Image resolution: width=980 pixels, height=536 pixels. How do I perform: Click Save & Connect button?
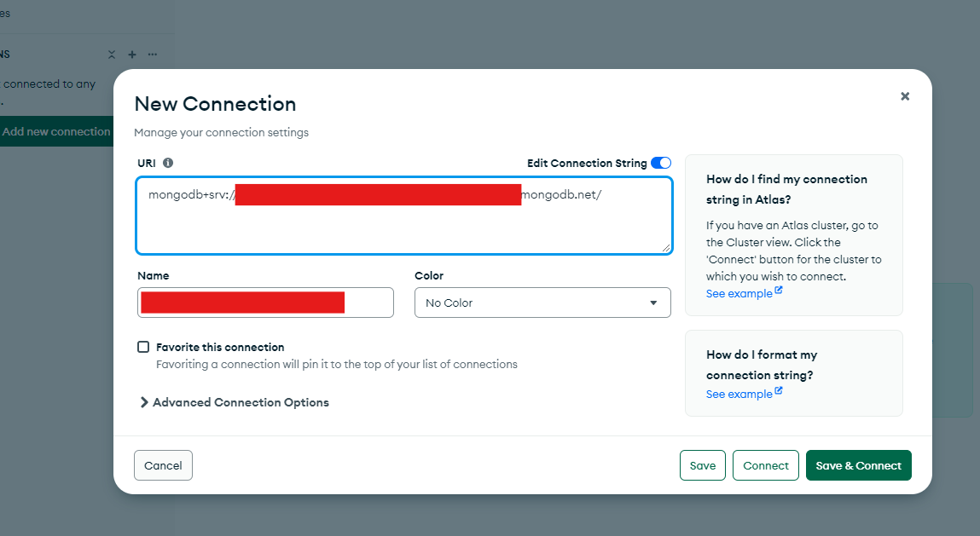(x=858, y=465)
